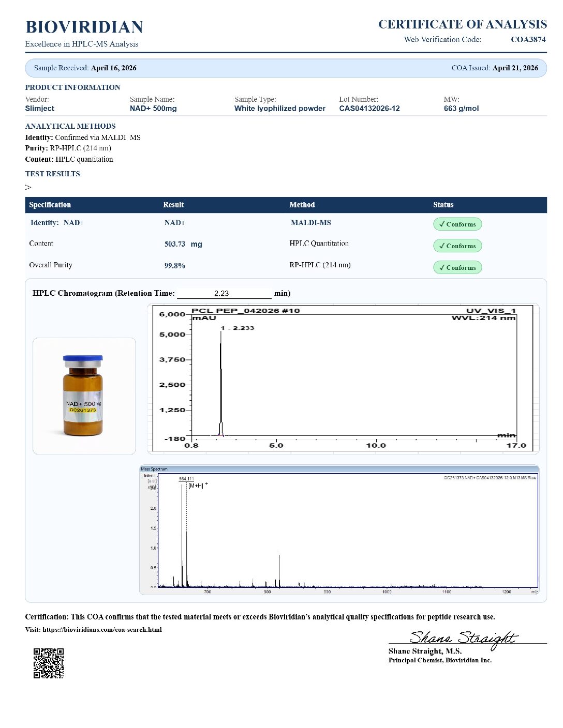The width and height of the screenshot is (563, 728).
Task: Click the Content Conforms status badge
Action: point(457,246)
